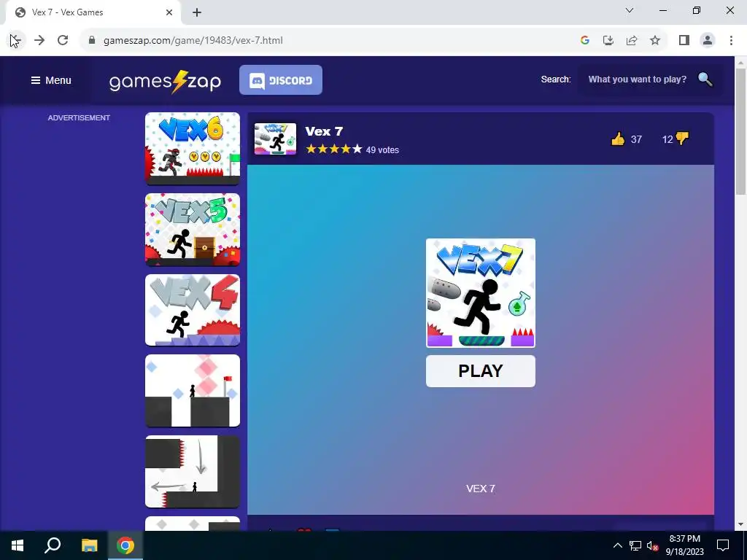
Task: Click the muted volume icon in tray
Action: click(x=653, y=545)
